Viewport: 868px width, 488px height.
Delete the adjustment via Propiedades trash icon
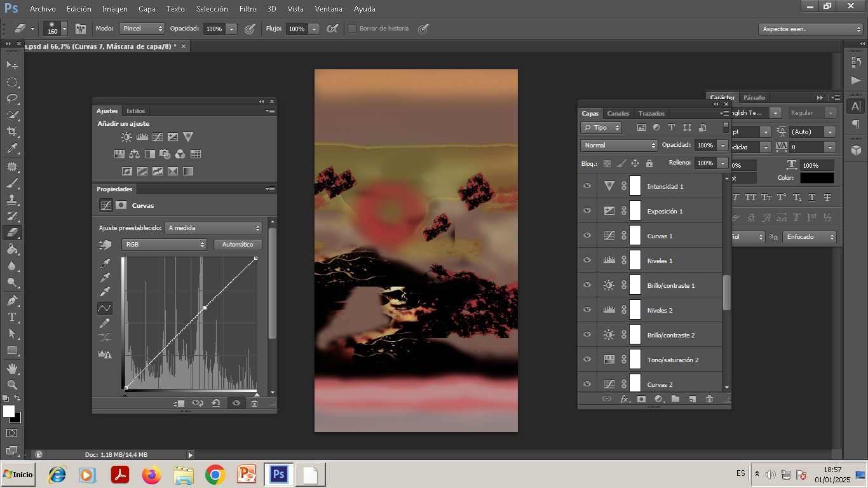point(254,403)
